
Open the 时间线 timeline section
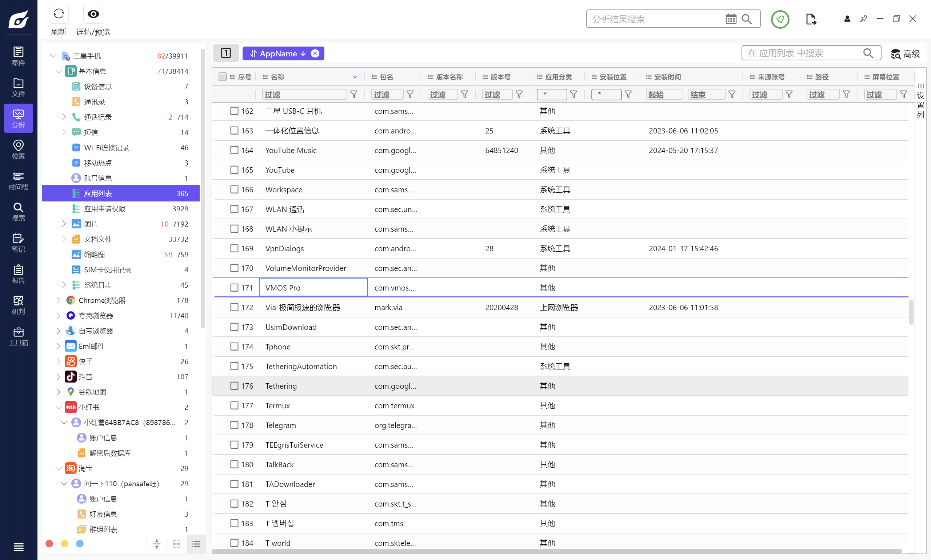tap(18, 181)
